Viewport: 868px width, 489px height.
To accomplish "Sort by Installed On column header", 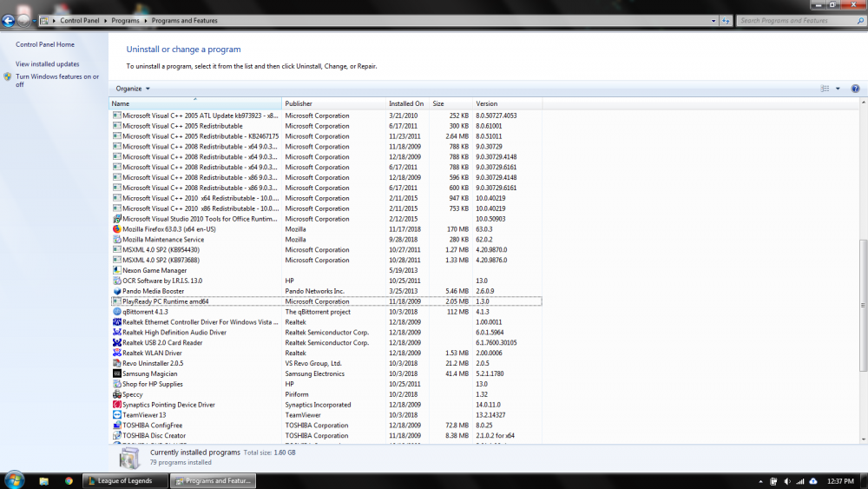I will click(x=406, y=103).
